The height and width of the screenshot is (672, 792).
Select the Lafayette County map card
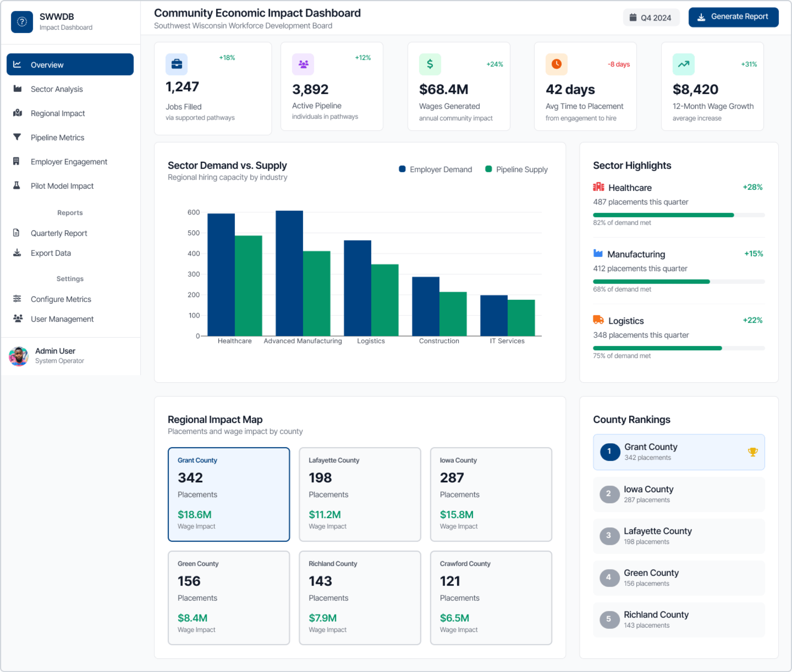point(360,494)
